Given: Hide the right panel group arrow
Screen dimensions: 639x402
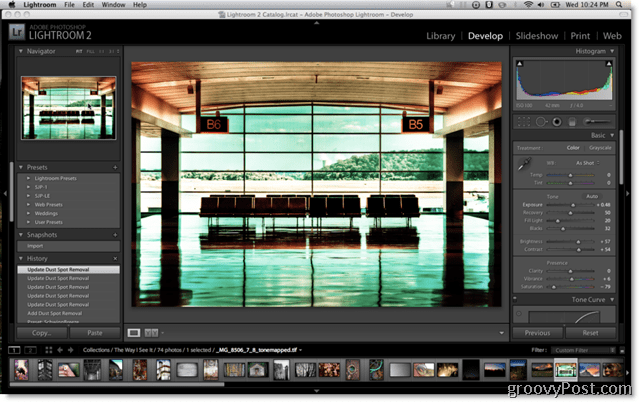Looking at the screenshot, I should pos(628,193).
